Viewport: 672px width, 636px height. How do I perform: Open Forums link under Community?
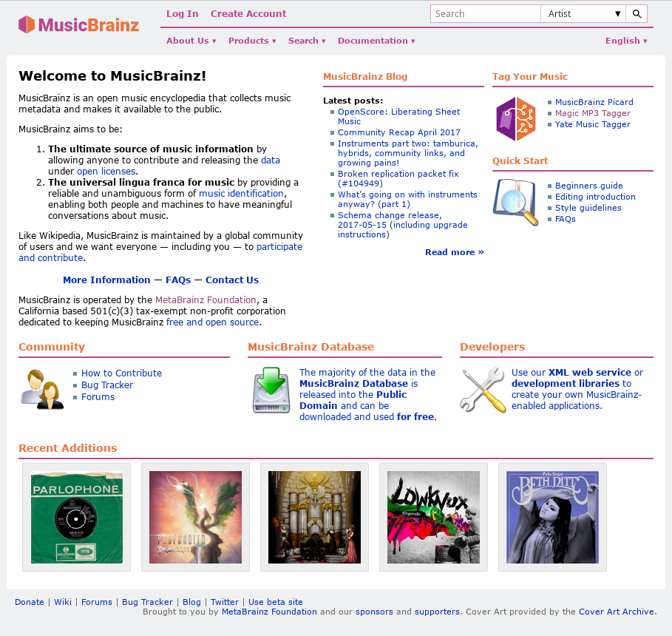click(x=98, y=397)
